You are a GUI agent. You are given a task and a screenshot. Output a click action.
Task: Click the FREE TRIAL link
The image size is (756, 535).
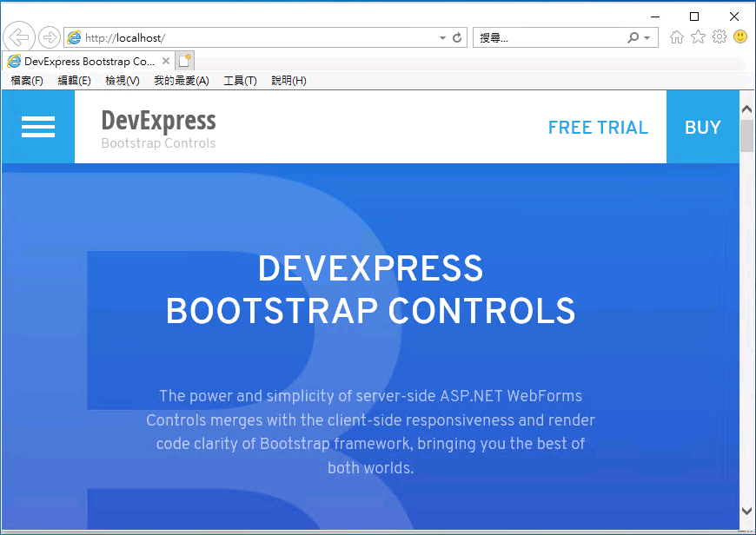click(x=598, y=128)
